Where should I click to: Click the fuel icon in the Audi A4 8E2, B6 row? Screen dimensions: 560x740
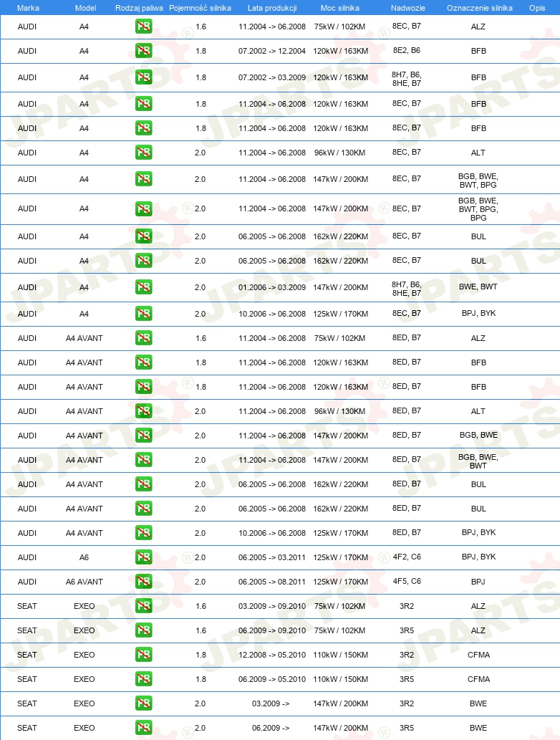(x=143, y=50)
